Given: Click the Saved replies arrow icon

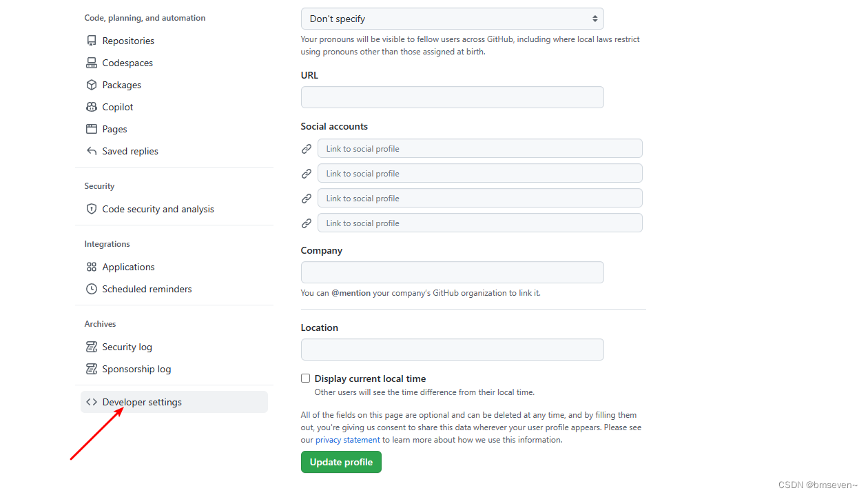Looking at the screenshot, I should click(92, 151).
